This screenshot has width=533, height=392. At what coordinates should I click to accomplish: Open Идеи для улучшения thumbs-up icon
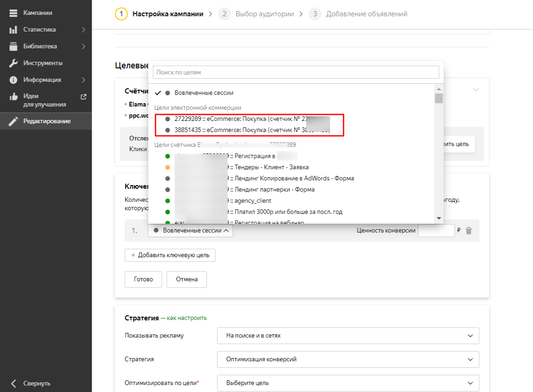pos(13,97)
